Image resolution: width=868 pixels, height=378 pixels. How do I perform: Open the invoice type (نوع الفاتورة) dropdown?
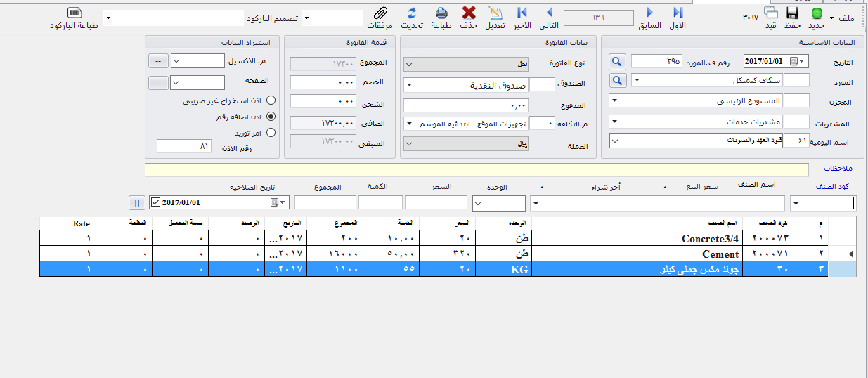(x=409, y=64)
